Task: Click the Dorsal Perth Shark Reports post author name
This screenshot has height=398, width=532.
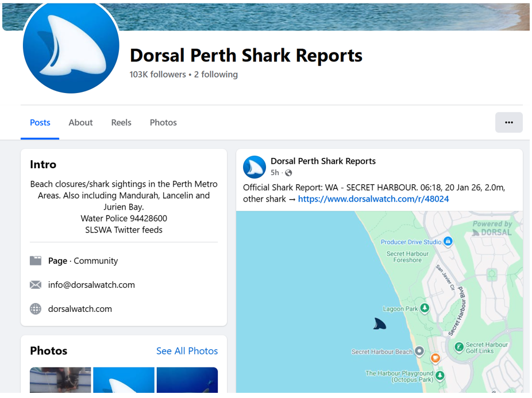Action: [323, 161]
